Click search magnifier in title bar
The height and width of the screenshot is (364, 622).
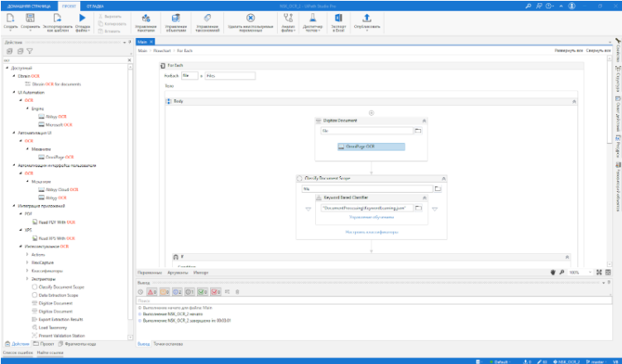(x=528, y=6)
